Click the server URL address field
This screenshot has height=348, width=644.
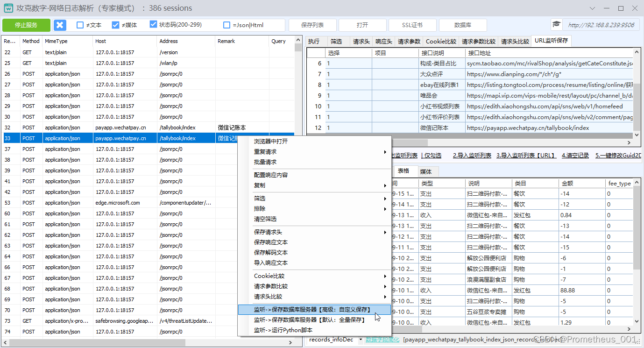602,25
